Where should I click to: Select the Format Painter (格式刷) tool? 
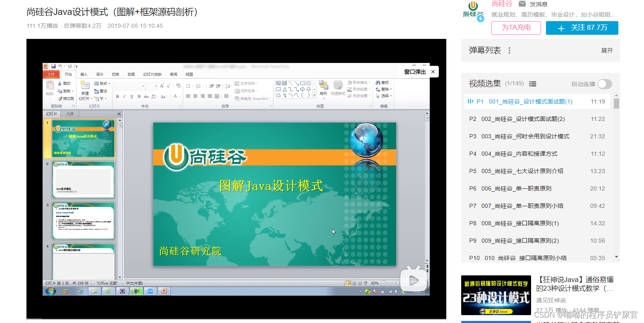coord(66,99)
